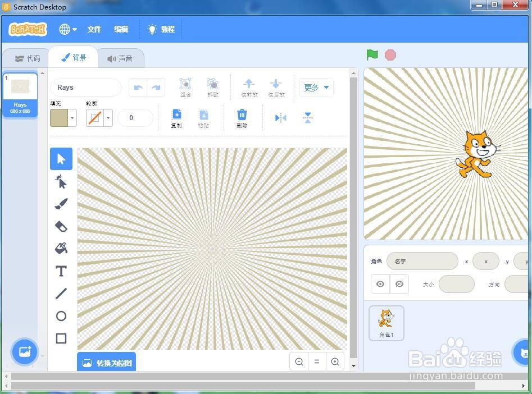Open the outline color dropdown arrow
Screen dimensions: 532x394
coord(108,118)
